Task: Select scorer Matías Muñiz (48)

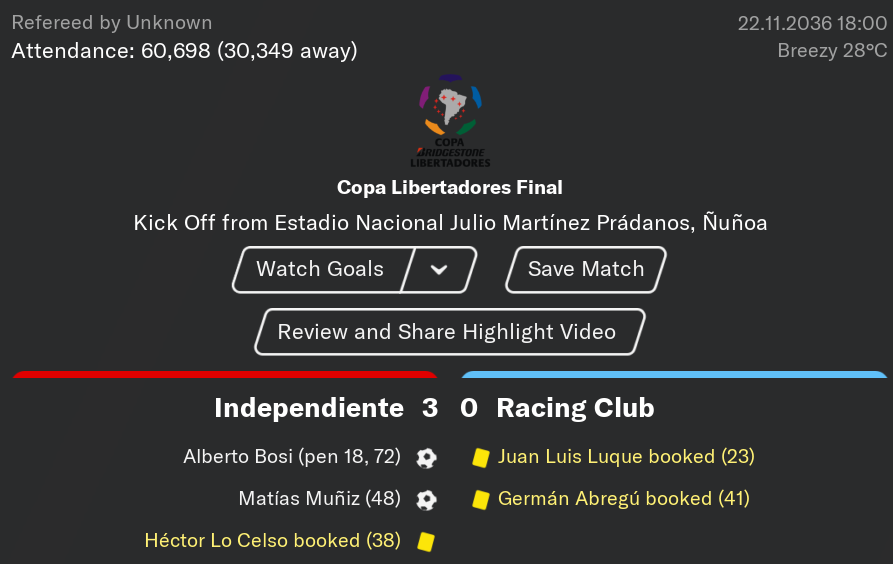Action: click(319, 499)
